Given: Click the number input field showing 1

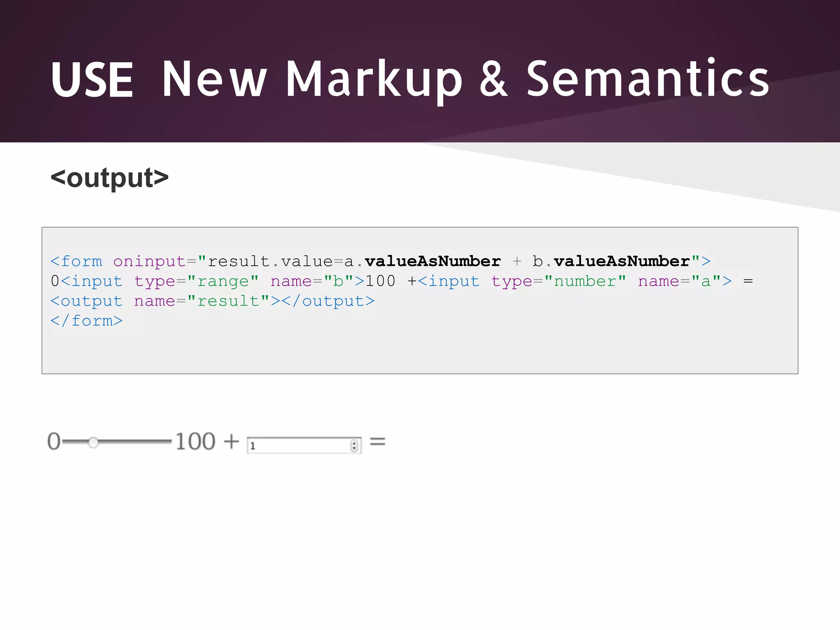Looking at the screenshot, I should point(304,445).
